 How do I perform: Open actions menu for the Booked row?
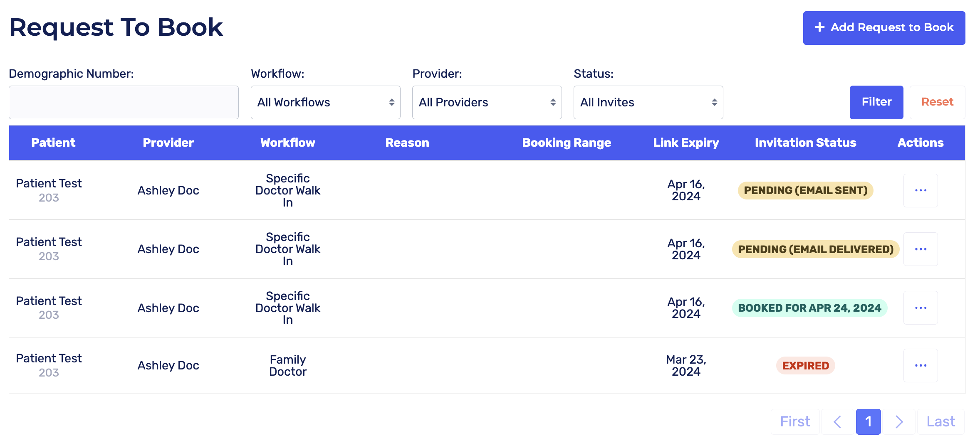pyautogui.click(x=920, y=308)
